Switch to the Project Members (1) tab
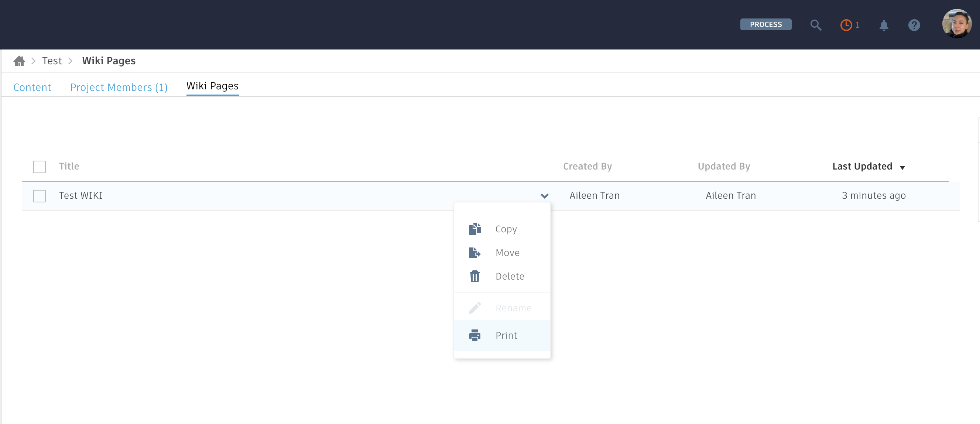 point(119,87)
